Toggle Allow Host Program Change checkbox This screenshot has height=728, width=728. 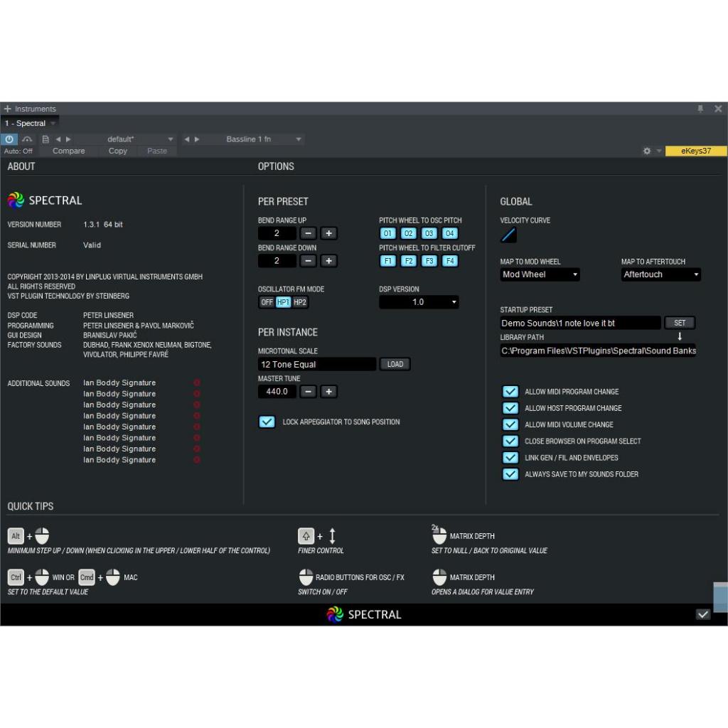[x=510, y=407]
